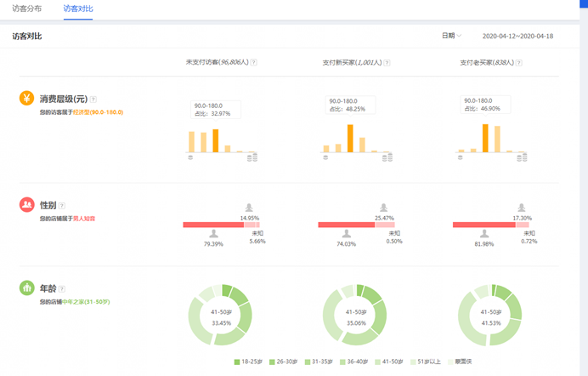Image resolution: width=588 pixels, height=376 pixels.
Task: Click the green age icon beside 年龄
Action: [x=26, y=288]
